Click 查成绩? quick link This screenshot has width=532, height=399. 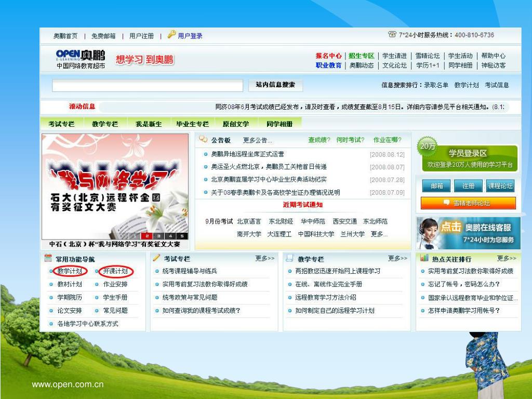click(x=320, y=140)
